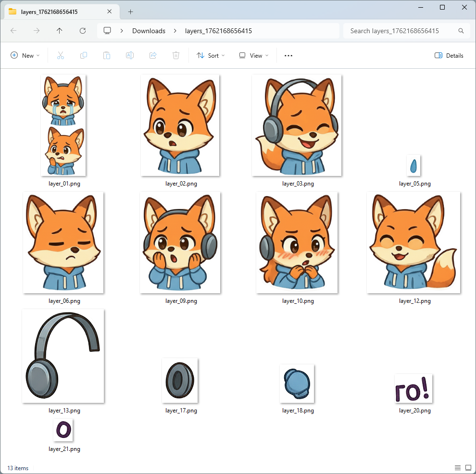Click the Cut scissors icon
This screenshot has height=474, width=476.
[61, 55]
